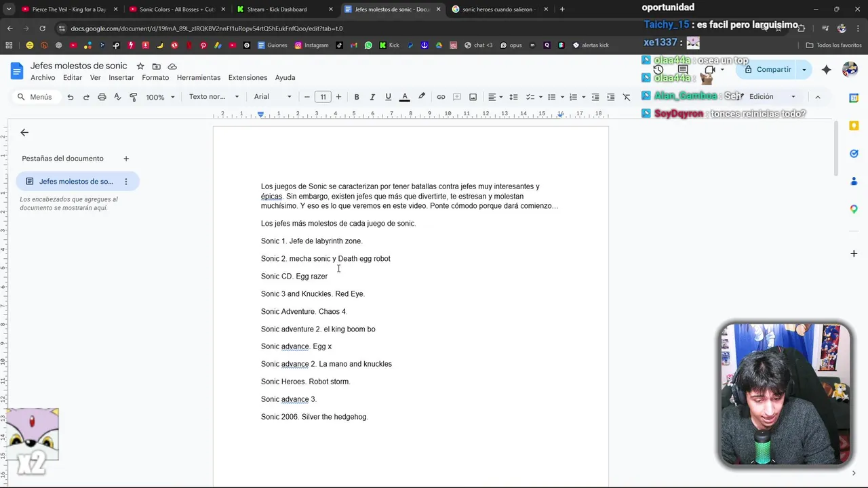The image size is (868, 488).
Task: Insert a link with the chain icon
Action: [x=441, y=97]
